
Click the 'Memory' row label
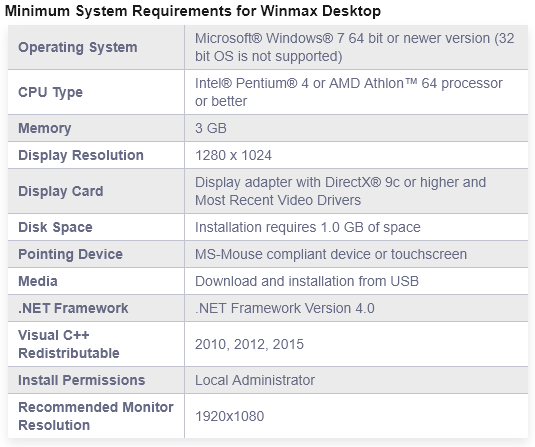coord(45,128)
